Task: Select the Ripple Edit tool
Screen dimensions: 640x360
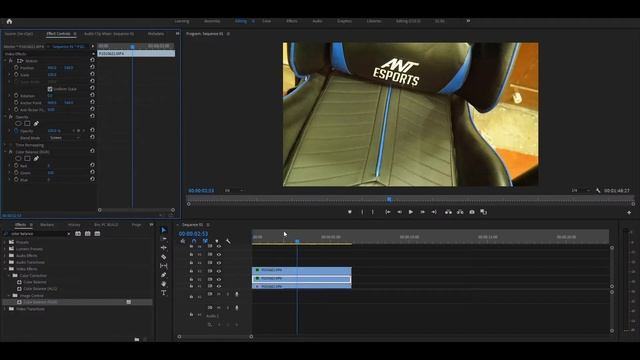Action: [164, 248]
